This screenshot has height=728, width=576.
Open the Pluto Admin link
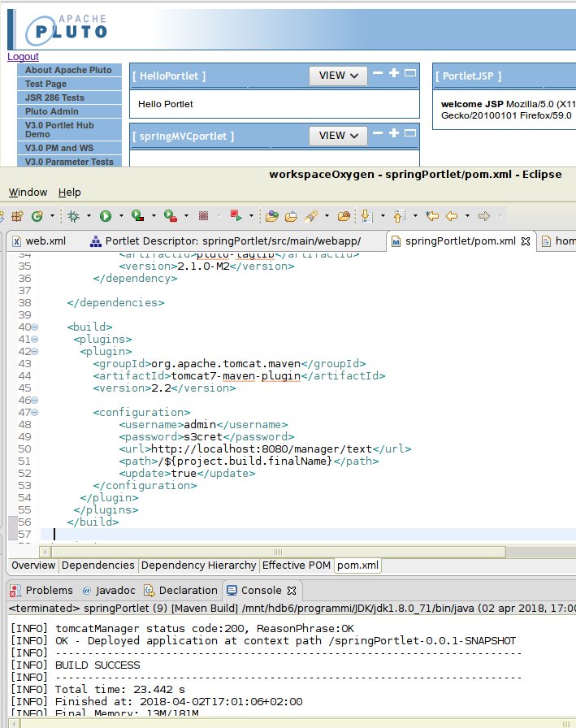(69, 112)
